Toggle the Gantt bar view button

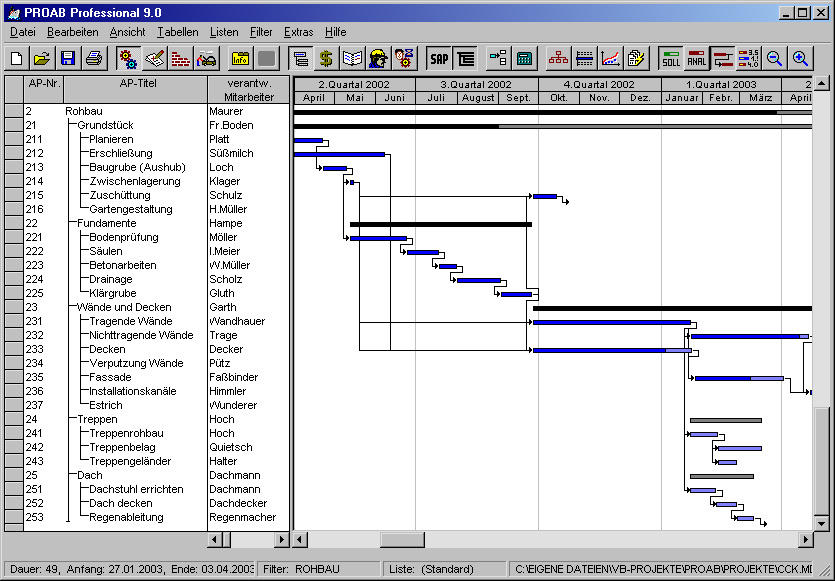(x=300, y=58)
